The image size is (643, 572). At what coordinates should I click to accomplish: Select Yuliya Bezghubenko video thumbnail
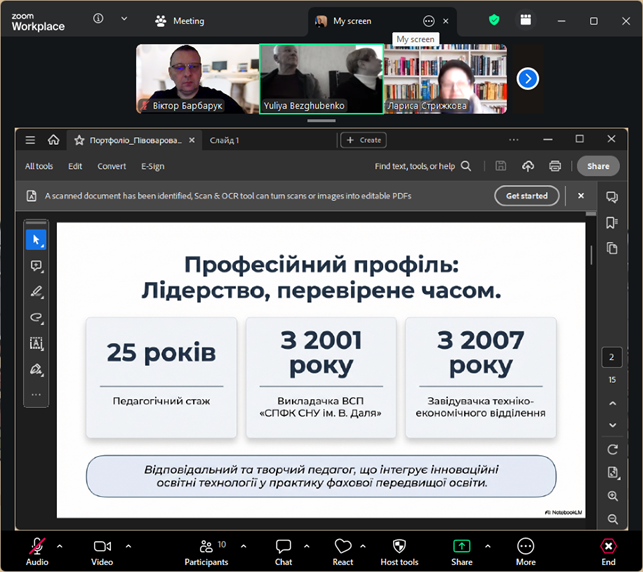pyautogui.click(x=322, y=79)
